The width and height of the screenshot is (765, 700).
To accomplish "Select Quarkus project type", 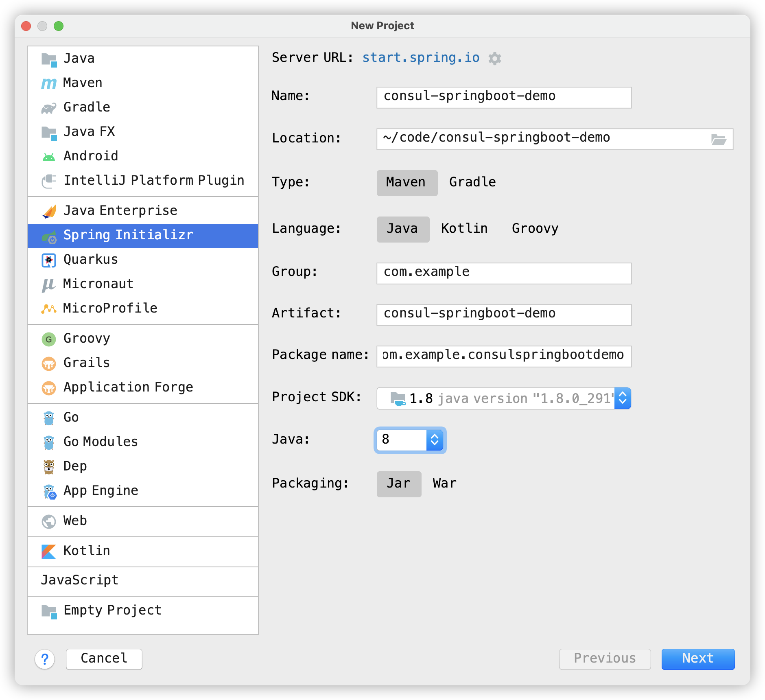I will [x=142, y=260].
